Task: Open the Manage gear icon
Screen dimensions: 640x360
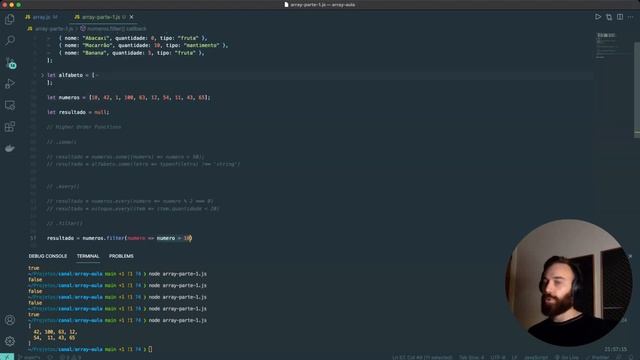Action: pos(10,341)
